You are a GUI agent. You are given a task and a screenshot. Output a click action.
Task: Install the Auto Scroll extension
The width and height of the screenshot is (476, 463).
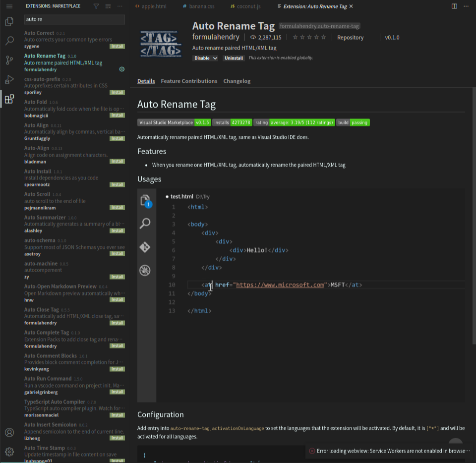pos(117,208)
